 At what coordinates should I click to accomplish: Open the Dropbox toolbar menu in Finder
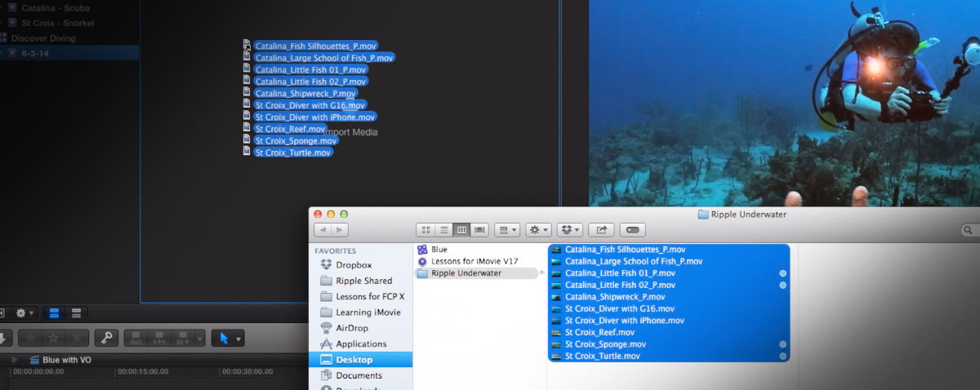(x=569, y=230)
